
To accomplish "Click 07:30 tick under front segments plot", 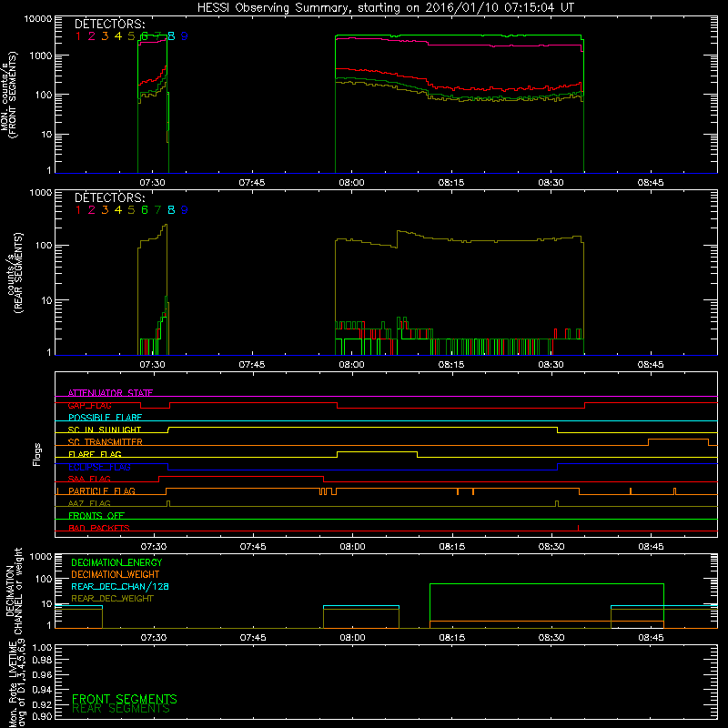I will coord(152,183).
